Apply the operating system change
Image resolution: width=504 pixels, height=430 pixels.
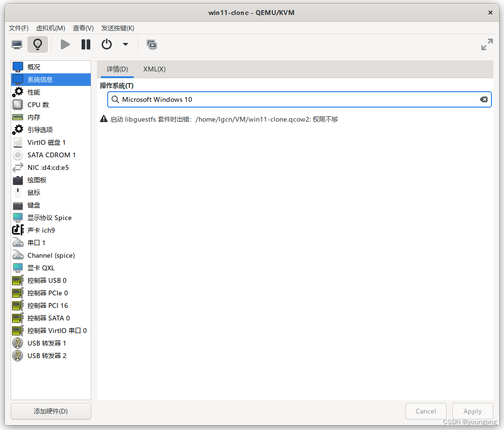point(472,411)
